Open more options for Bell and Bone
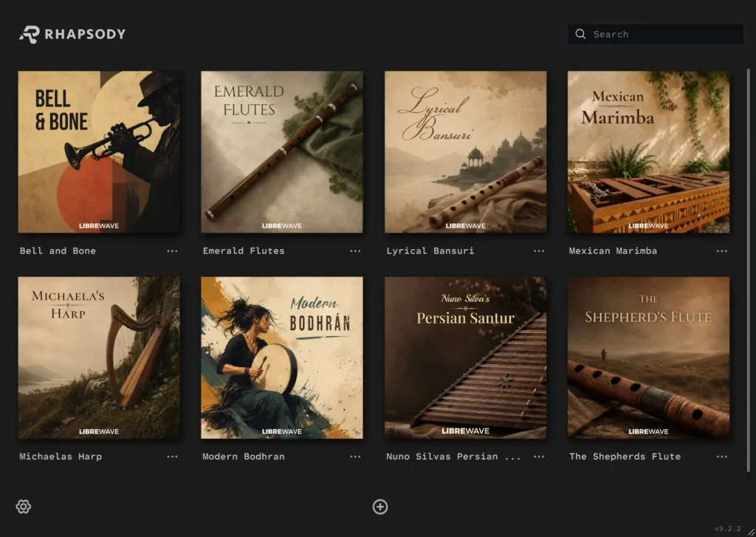756x537 pixels. click(172, 251)
